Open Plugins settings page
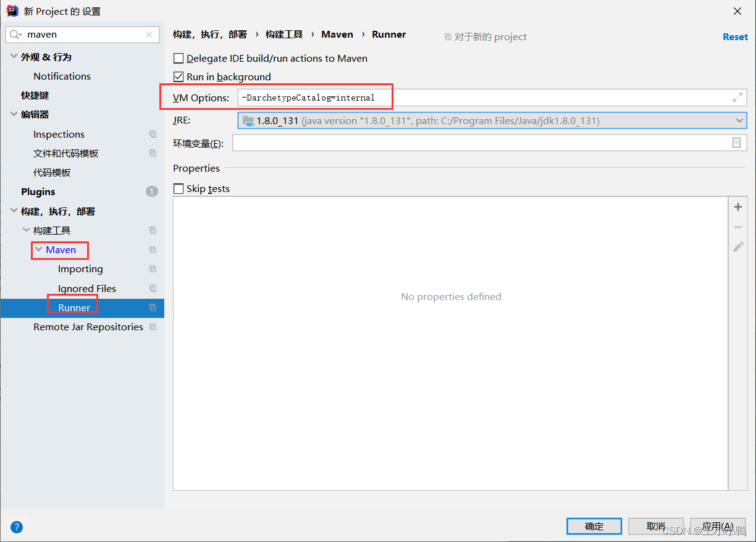The height and width of the screenshot is (542, 756). coord(38,191)
